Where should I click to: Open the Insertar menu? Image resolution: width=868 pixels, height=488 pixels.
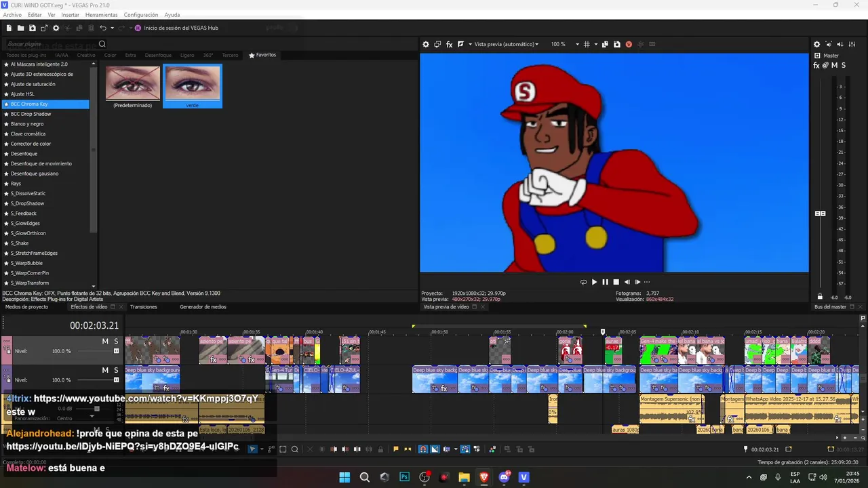coord(70,15)
